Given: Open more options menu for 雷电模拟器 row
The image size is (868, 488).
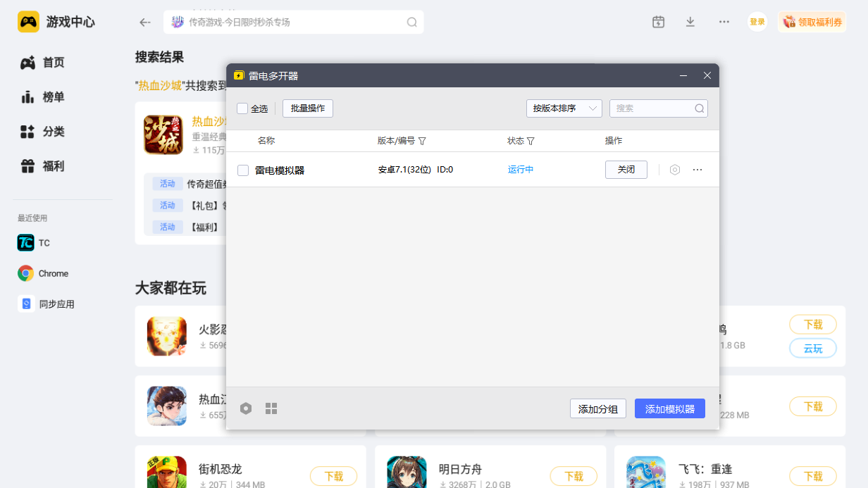Looking at the screenshot, I should 697,169.
